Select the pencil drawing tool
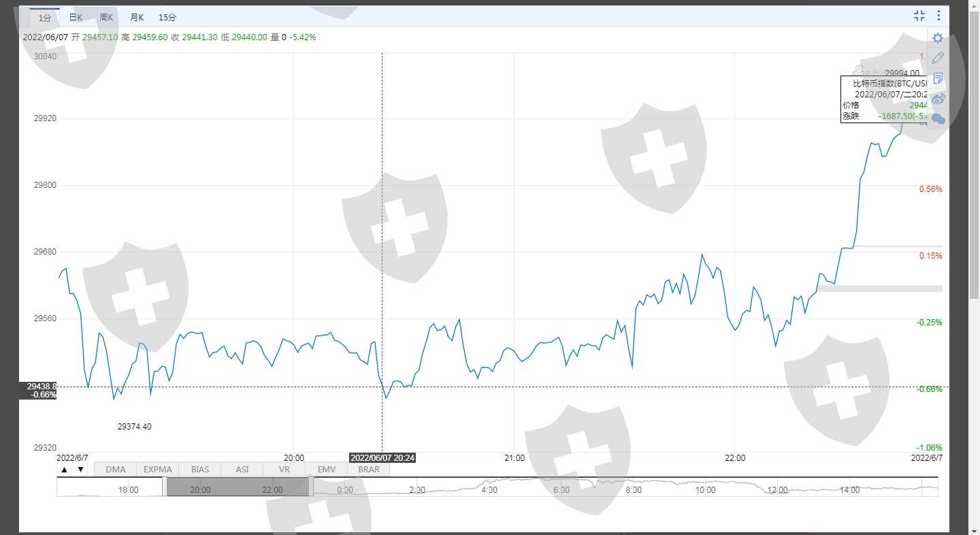This screenshot has height=535, width=980. pyautogui.click(x=938, y=58)
